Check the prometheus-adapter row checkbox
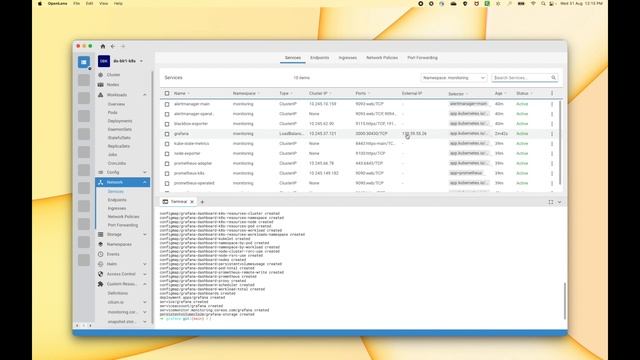 [167, 163]
